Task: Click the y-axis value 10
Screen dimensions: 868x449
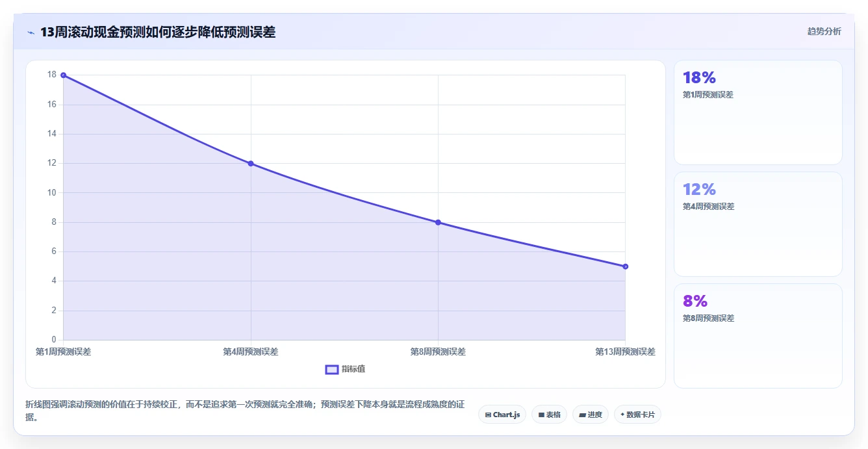Action: [52, 193]
